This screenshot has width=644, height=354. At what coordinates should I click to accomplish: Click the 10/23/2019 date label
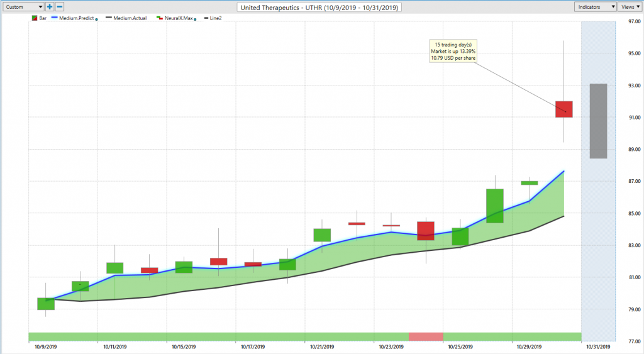click(x=391, y=347)
